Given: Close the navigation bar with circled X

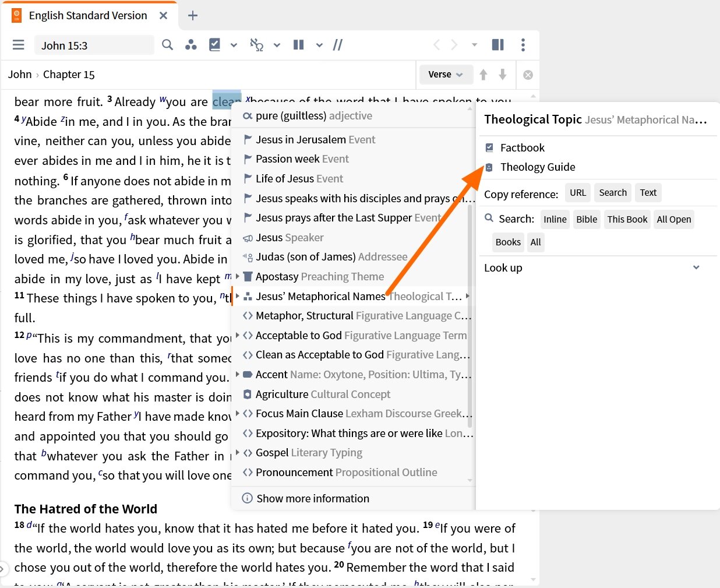Looking at the screenshot, I should 528,75.
